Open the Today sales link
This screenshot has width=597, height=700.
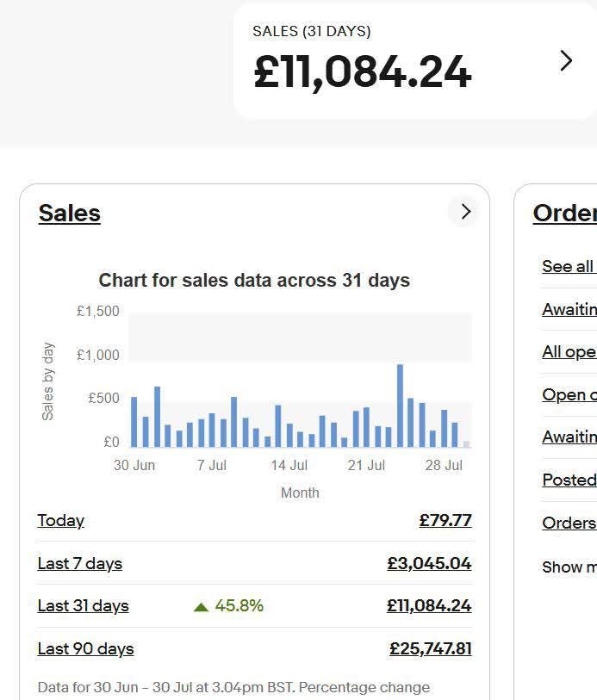point(61,521)
